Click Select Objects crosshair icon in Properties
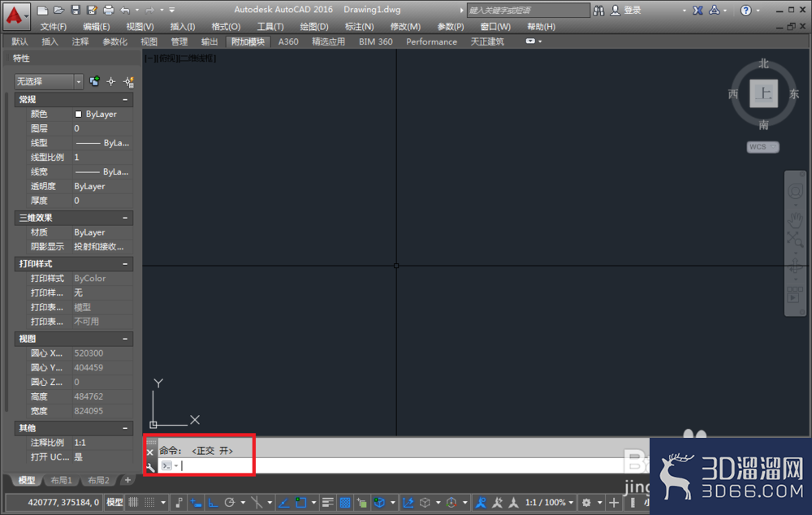The width and height of the screenshot is (812, 515). coord(110,81)
